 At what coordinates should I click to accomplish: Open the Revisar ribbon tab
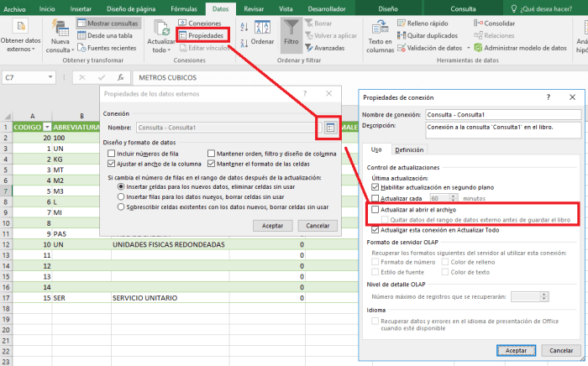click(x=254, y=8)
